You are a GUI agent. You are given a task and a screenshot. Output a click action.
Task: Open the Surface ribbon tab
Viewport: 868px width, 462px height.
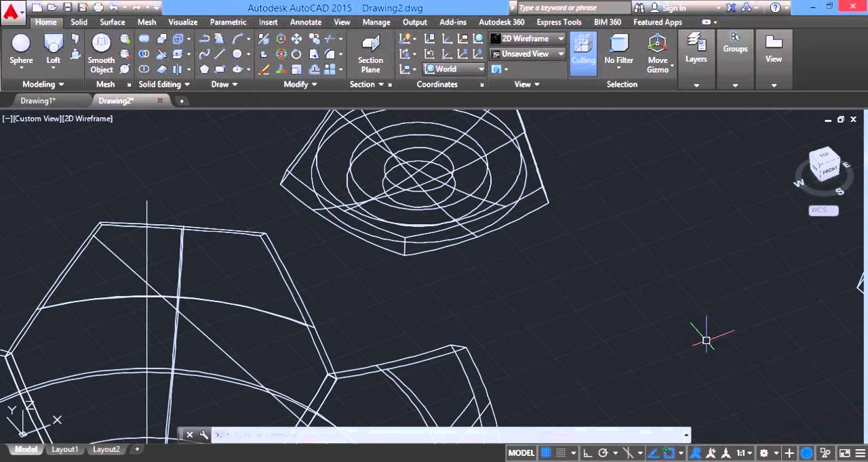click(113, 22)
